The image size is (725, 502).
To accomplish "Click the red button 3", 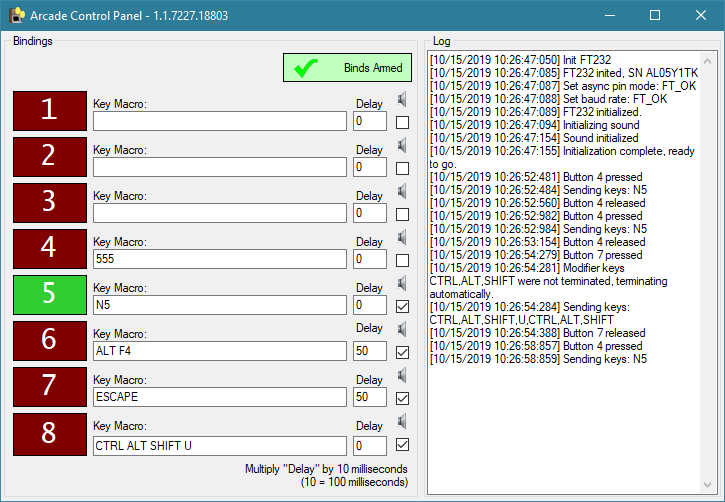I will point(50,203).
